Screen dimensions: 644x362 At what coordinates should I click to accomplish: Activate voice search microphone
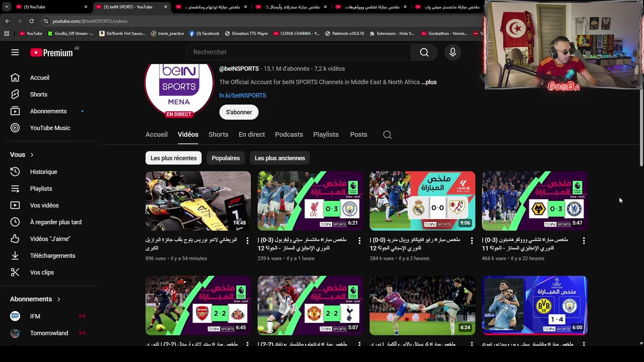point(453,52)
